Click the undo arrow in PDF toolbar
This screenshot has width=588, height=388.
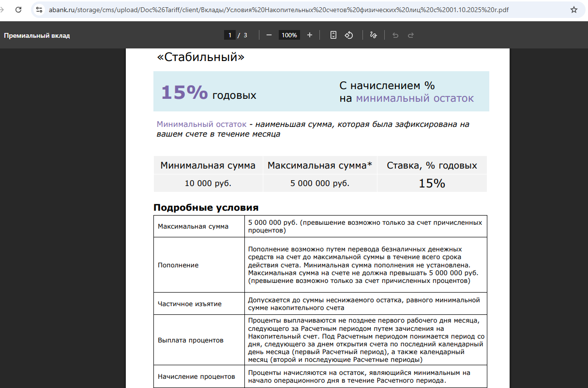[x=395, y=35]
